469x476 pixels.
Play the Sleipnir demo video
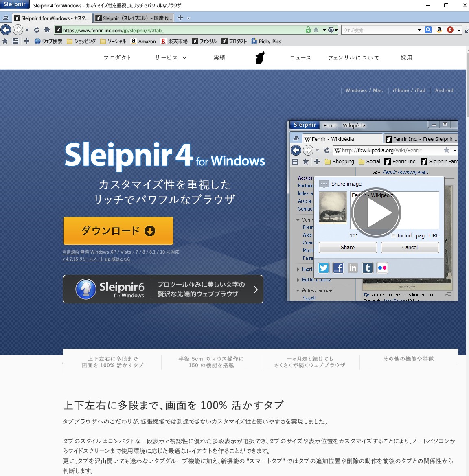[x=376, y=213]
